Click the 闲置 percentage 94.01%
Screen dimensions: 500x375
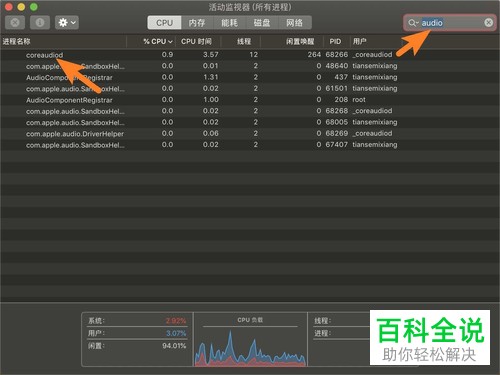(x=174, y=346)
